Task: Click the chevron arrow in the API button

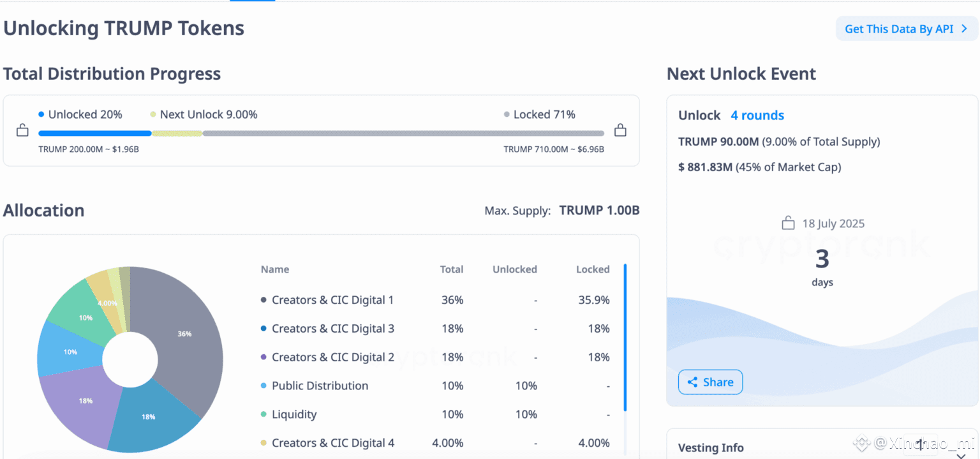Action: coord(965,29)
